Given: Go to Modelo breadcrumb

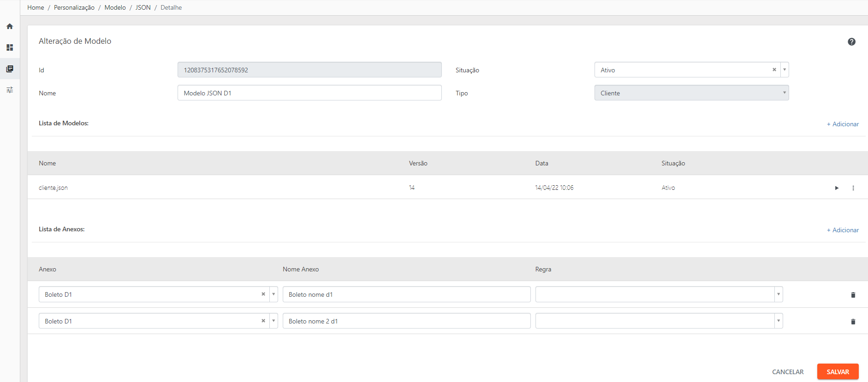Looking at the screenshot, I should coord(115,7).
